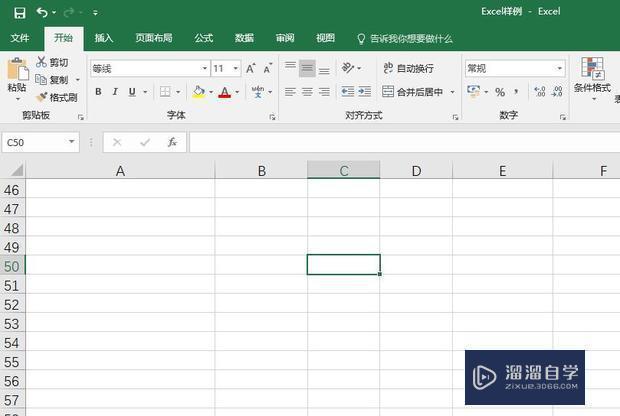Click the phonetic guide 文 icon

tap(258, 92)
